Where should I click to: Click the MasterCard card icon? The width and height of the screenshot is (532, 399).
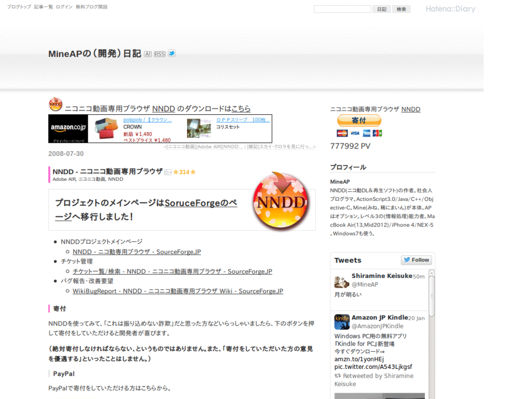click(x=342, y=134)
